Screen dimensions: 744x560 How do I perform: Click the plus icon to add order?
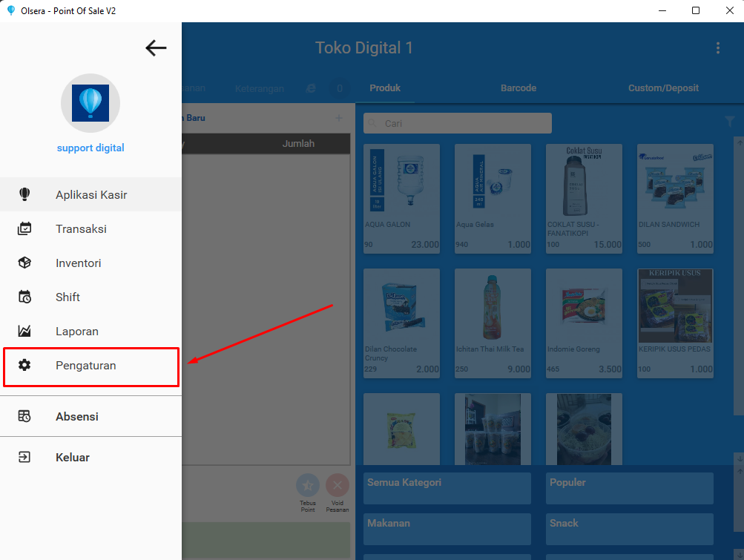coord(339,118)
